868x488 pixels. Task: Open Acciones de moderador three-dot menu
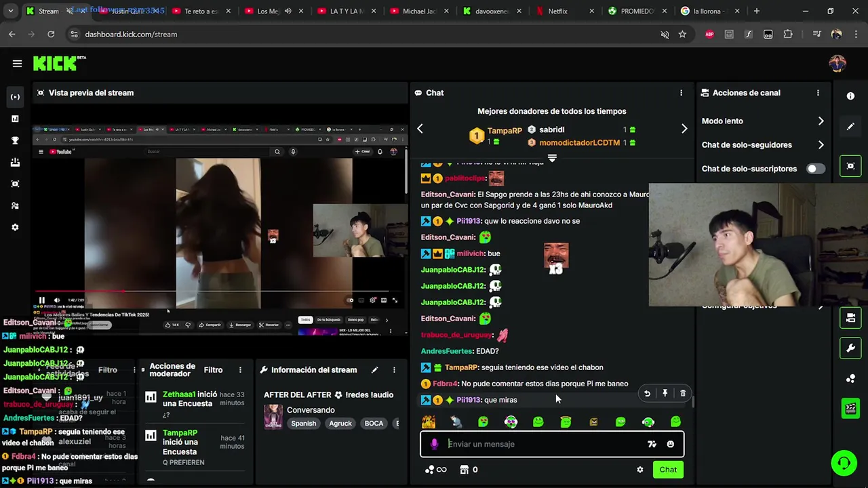[240, 370]
